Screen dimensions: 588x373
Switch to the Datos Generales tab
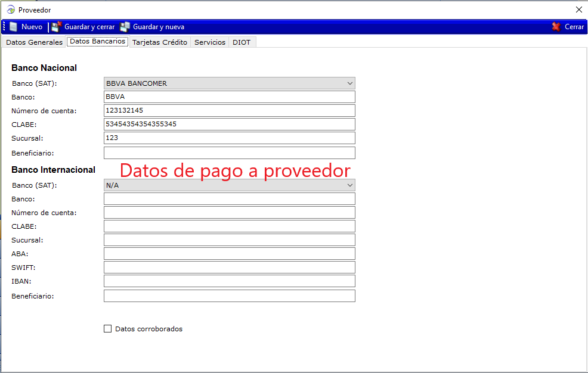click(x=34, y=42)
